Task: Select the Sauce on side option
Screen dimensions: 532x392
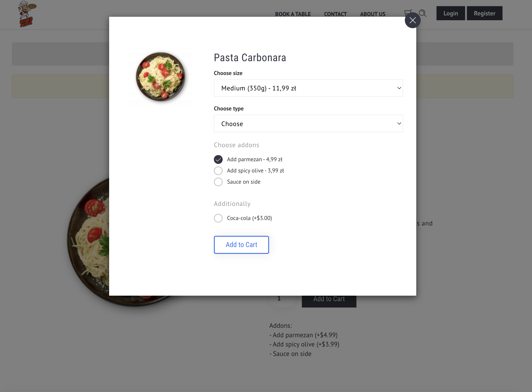Action: [x=218, y=182]
